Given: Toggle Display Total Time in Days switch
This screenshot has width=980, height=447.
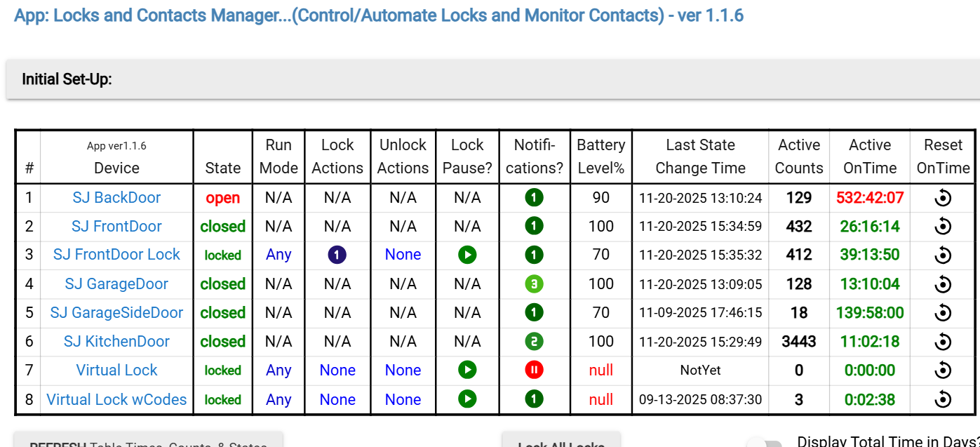Looking at the screenshot, I should pyautogui.click(x=765, y=443).
